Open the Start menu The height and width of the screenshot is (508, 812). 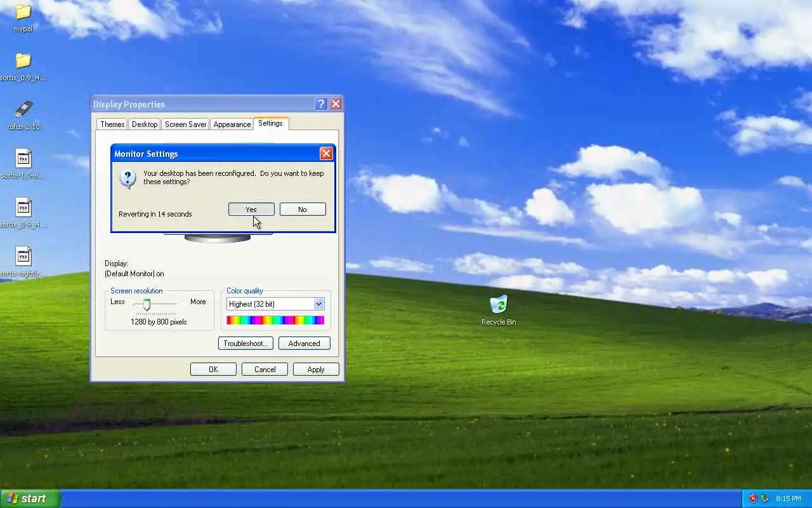[30, 498]
